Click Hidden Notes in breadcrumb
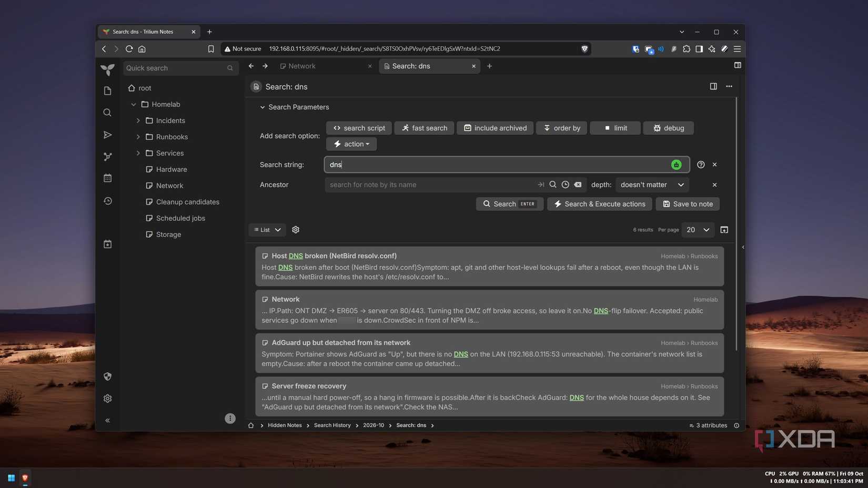 point(285,425)
